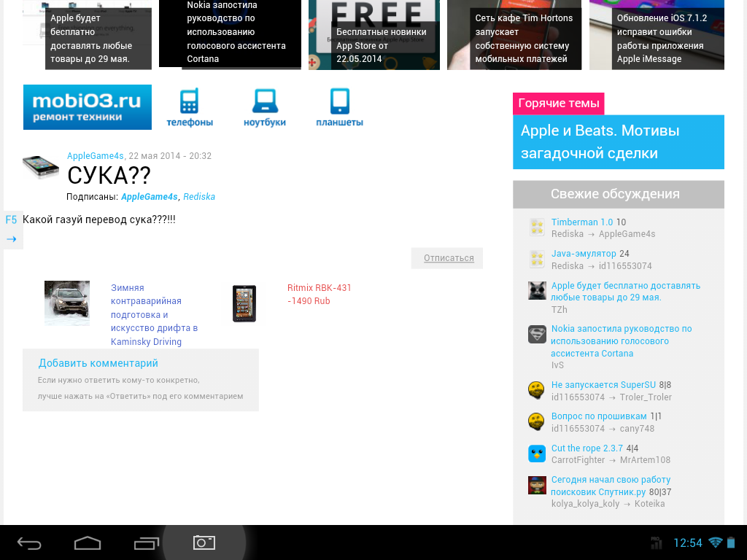Click the iPhone avatar next to post title
747x560 pixels.
(x=41, y=167)
